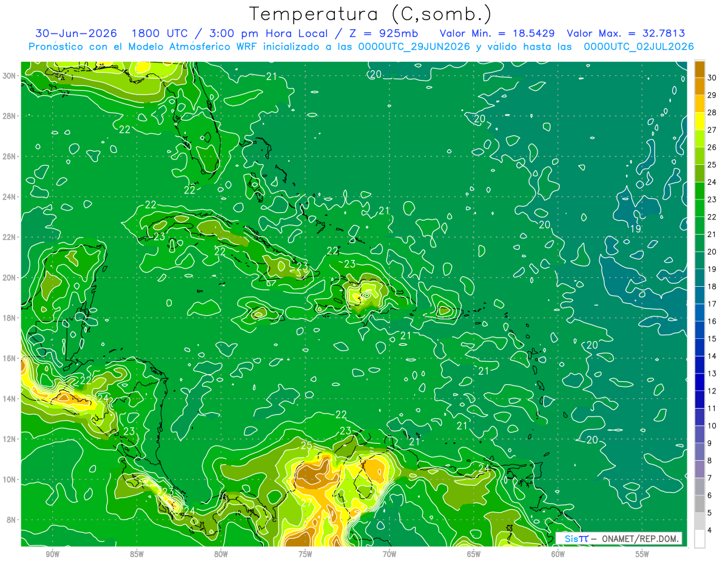This screenshot has height=562, width=728.
Task: Click the legend scale label '17'
Action: 712,304
